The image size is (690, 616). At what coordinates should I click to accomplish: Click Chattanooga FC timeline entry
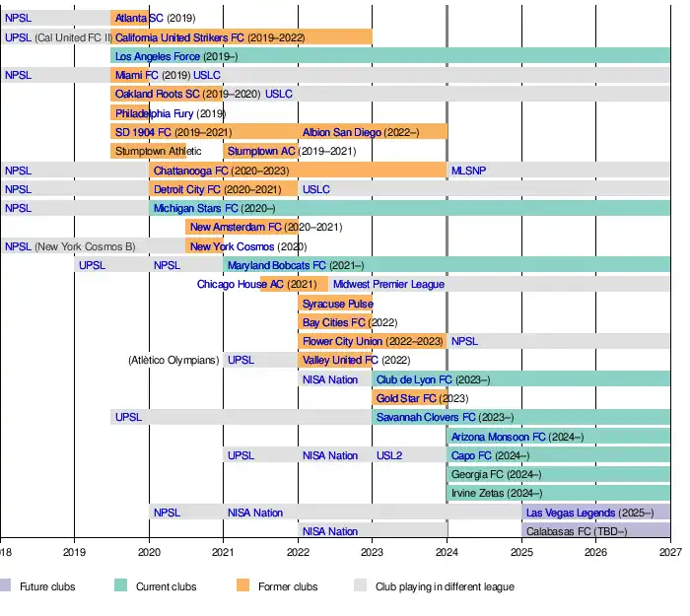[190, 171]
